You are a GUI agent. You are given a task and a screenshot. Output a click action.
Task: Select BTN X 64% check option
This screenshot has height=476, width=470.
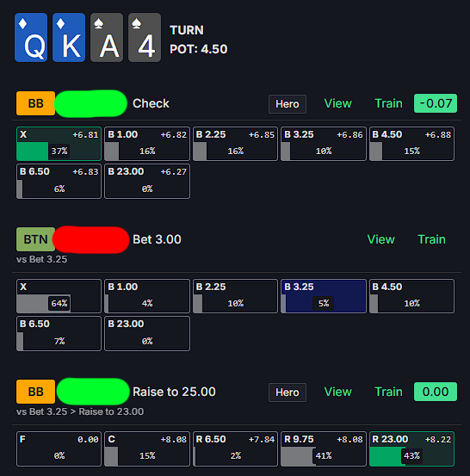(59, 296)
